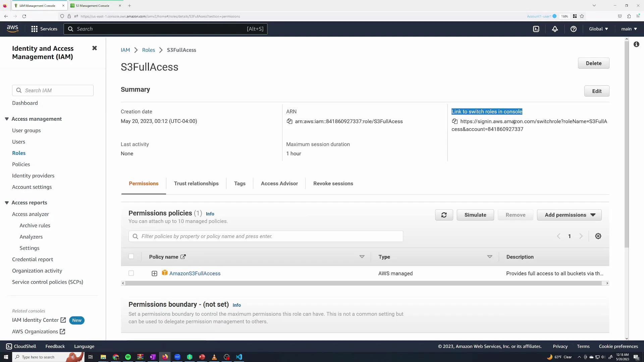This screenshot has height=362, width=644.
Task: Click the 150% browser zoom indicator
Action: point(565,16)
